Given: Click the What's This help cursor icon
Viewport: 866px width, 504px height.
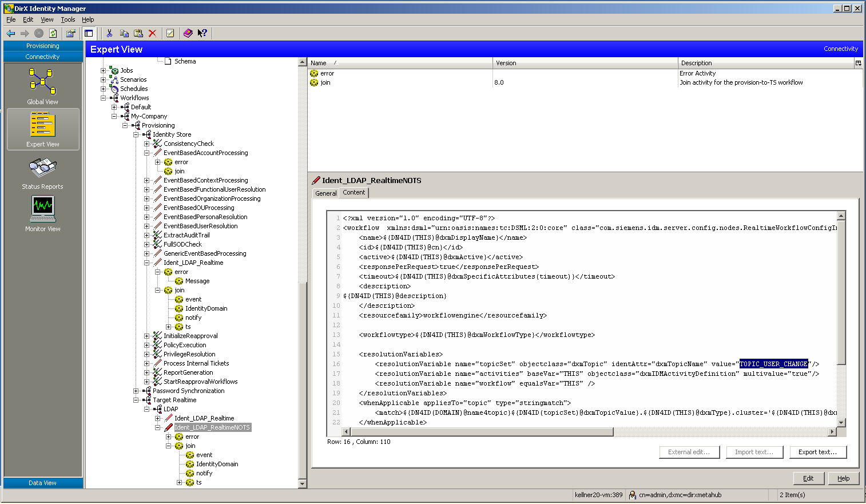Looking at the screenshot, I should click(202, 33).
